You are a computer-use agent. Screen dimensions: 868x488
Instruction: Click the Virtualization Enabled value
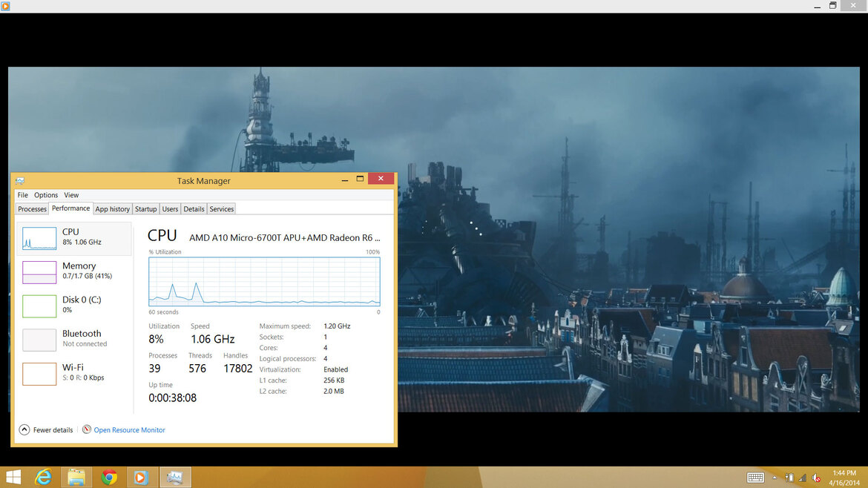pyautogui.click(x=335, y=369)
